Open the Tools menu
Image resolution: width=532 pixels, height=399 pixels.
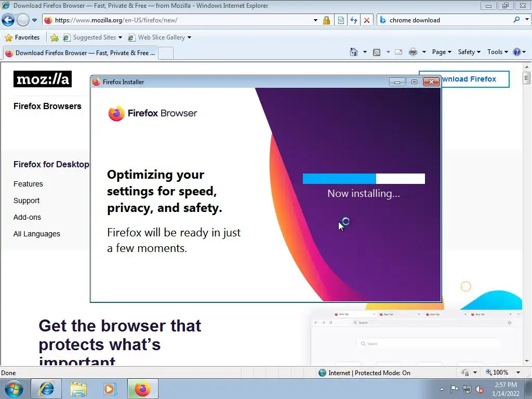[x=497, y=52]
